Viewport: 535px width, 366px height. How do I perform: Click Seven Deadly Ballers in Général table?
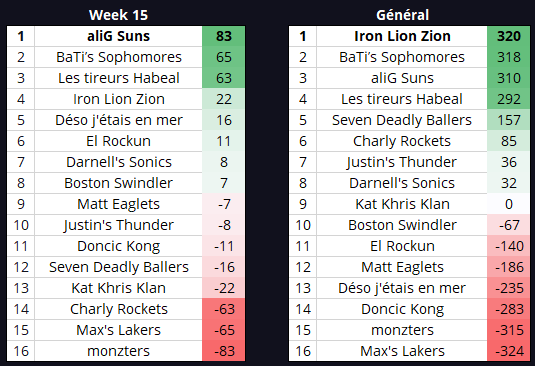click(x=402, y=120)
